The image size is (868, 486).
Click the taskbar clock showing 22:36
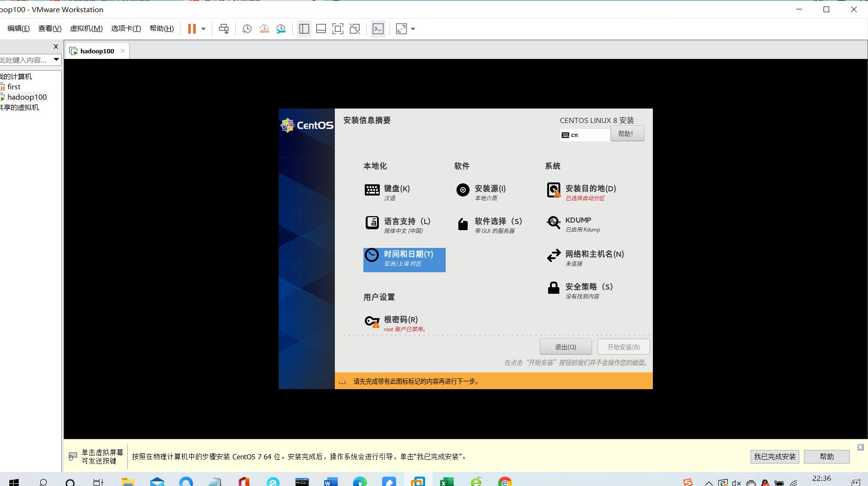pos(821,478)
